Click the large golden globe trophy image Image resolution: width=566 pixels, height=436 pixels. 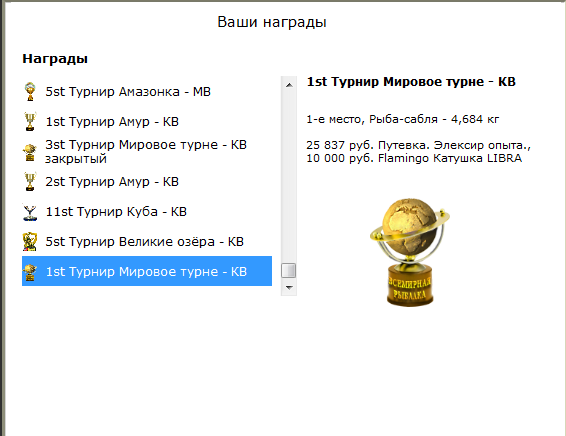coord(410,252)
